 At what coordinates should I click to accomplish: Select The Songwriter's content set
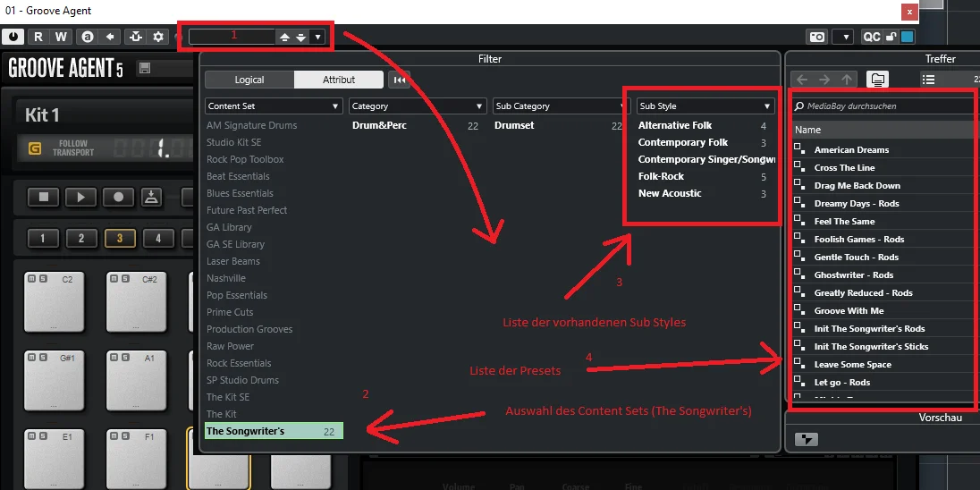274,431
